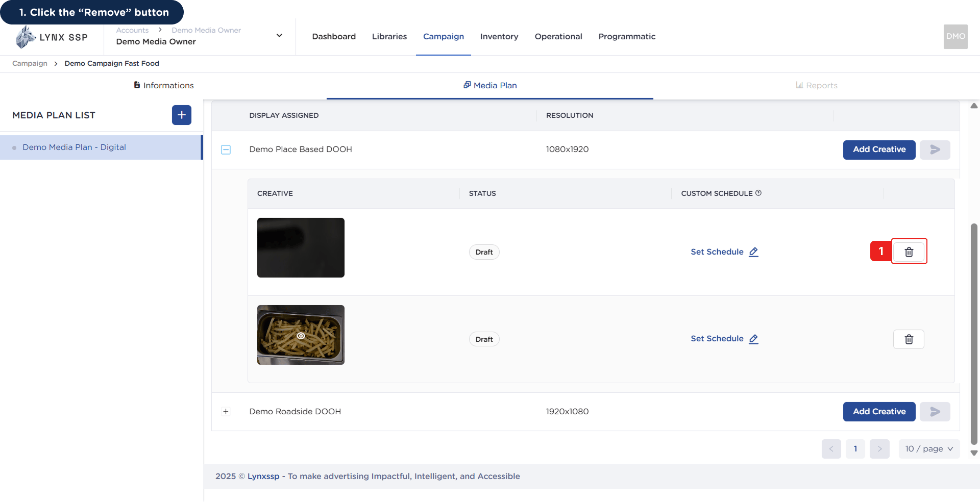This screenshot has width=980, height=502.
Task: Click the Demo Roadside DOOH name
Action: click(x=295, y=412)
